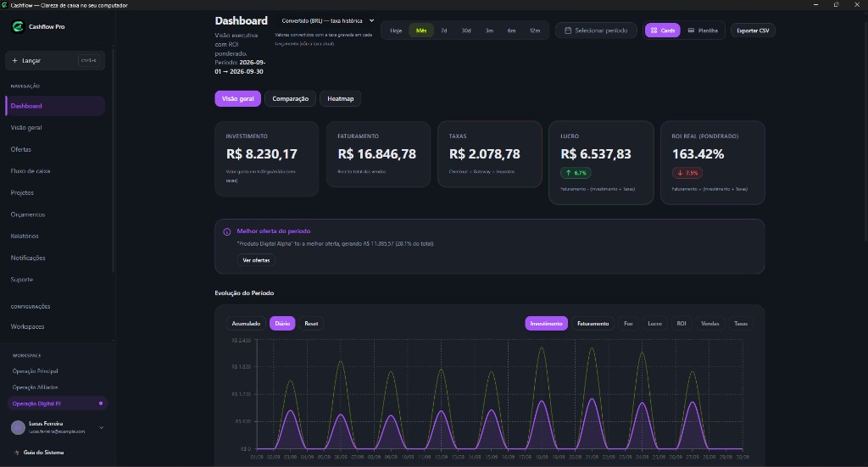Select the 12m period filter
Image resolution: width=868 pixels, height=467 pixels.
(x=535, y=31)
